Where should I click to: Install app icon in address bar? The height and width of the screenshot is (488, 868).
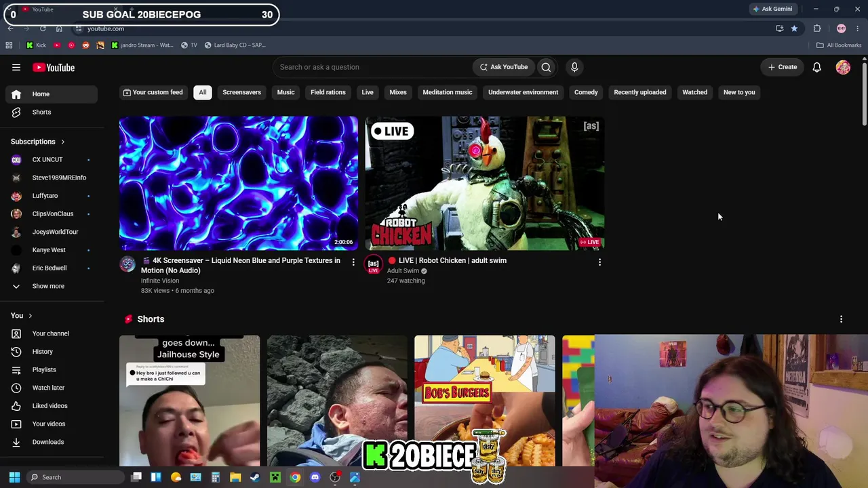(780, 28)
